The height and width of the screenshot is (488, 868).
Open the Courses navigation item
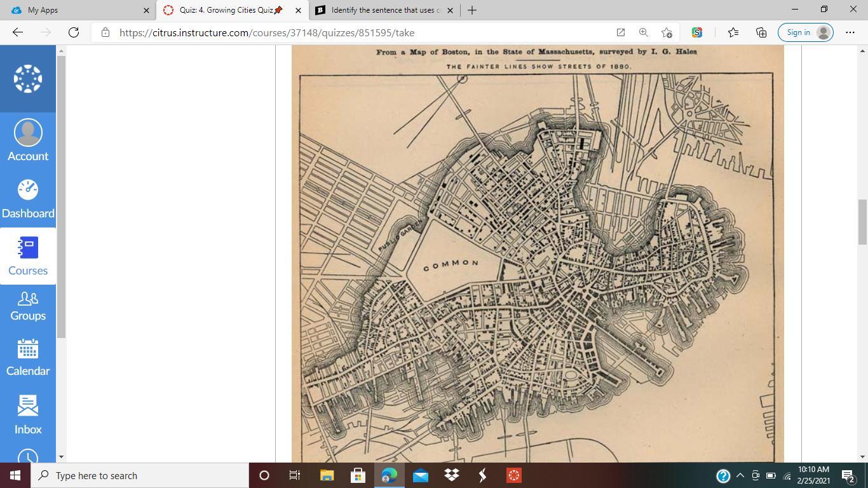tap(28, 256)
